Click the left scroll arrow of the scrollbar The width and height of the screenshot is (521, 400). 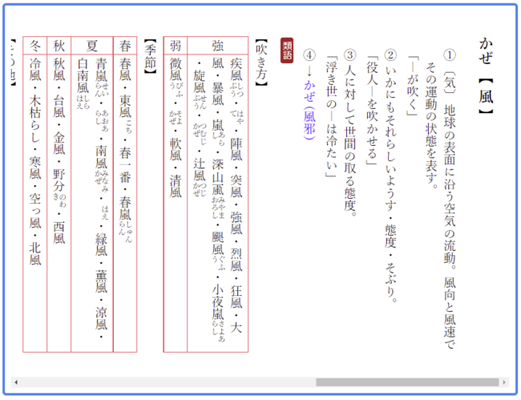tap(16, 382)
